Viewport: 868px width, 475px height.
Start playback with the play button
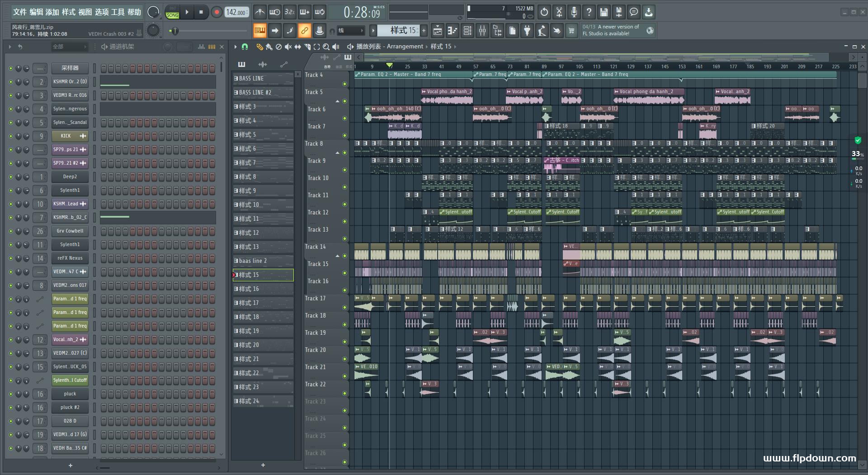point(187,12)
